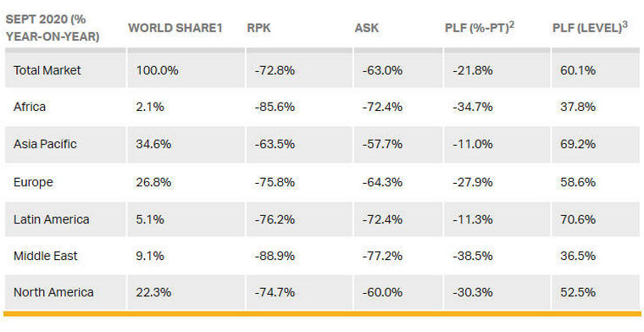Select the Total Market row label
The width and height of the screenshot is (644, 332).
[47, 70]
